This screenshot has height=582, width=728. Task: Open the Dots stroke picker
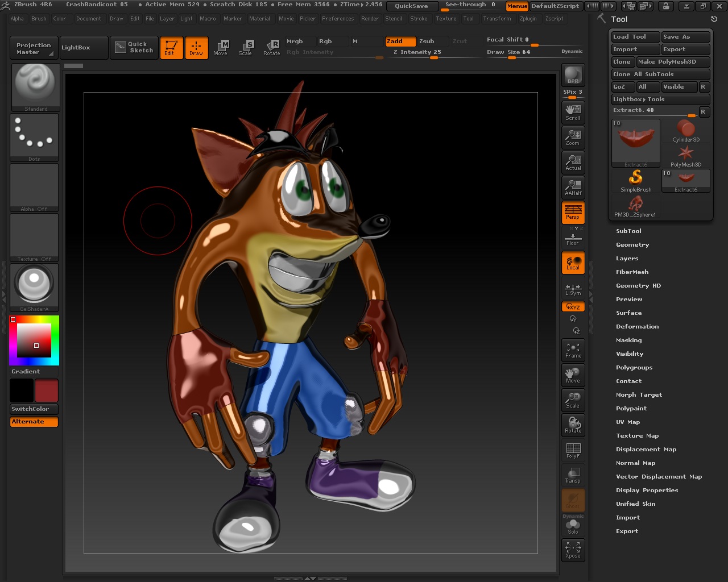click(34, 138)
